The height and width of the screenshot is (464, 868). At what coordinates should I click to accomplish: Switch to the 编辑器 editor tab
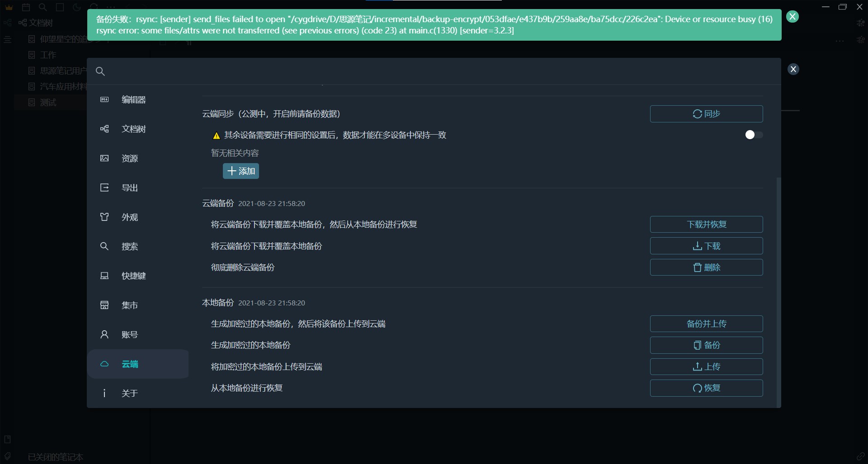click(133, 99)
